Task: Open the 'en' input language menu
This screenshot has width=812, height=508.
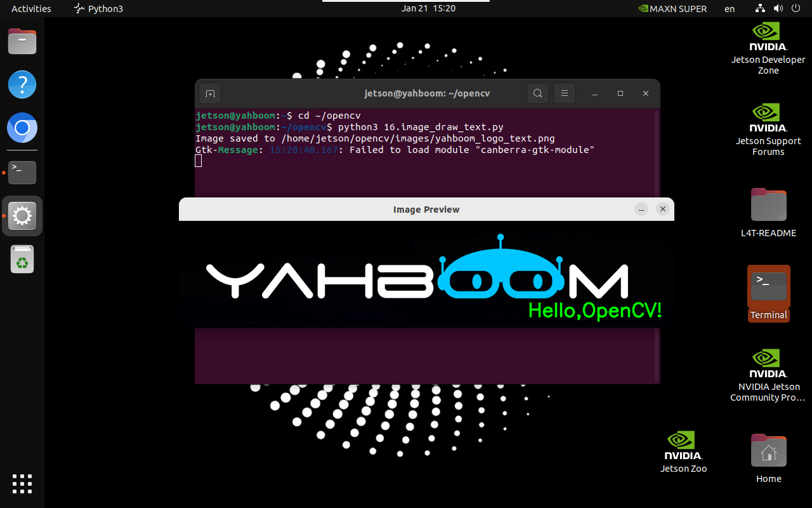Action: pos(730,9)
